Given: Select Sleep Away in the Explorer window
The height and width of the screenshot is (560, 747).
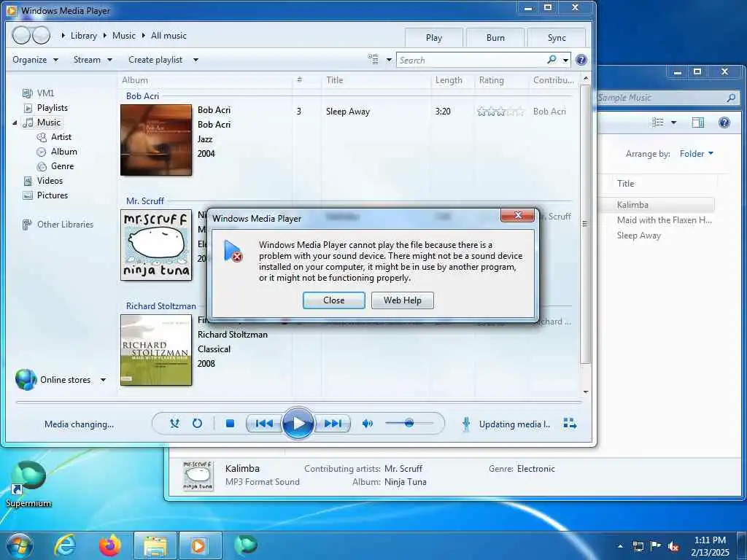Looking at the screenshot, I should click(x=639, y=236).
